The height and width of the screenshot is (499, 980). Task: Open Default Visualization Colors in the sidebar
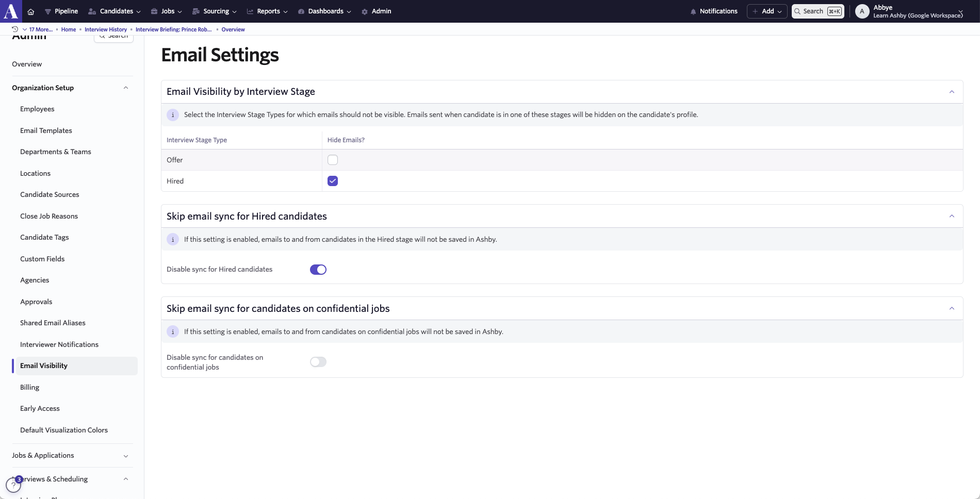point(64,430)
